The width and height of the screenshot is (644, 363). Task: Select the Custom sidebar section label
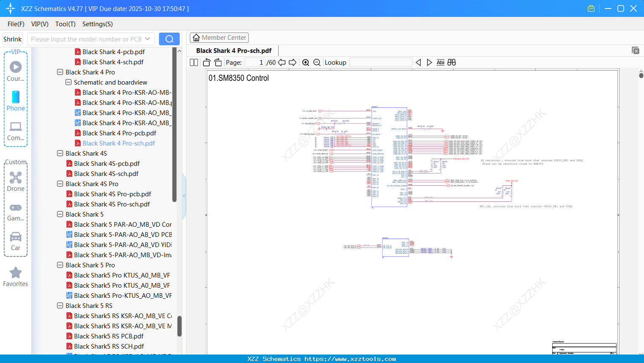coord(16,162)
